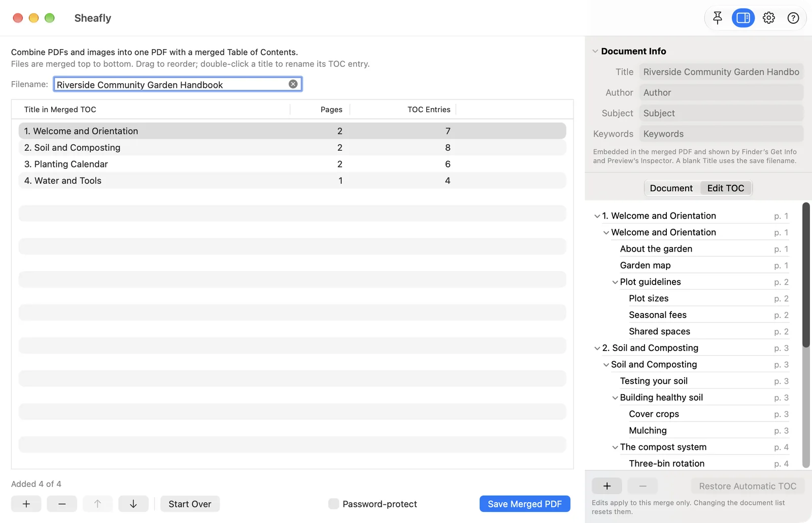Click Save Merged PDF
The height and width of the screenshot is (523, 812).
tap(525, 504)
